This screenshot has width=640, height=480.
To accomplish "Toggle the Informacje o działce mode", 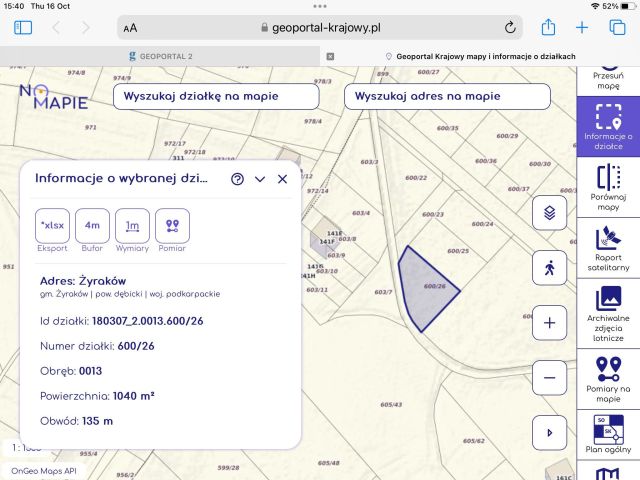I will click(608, 127).
